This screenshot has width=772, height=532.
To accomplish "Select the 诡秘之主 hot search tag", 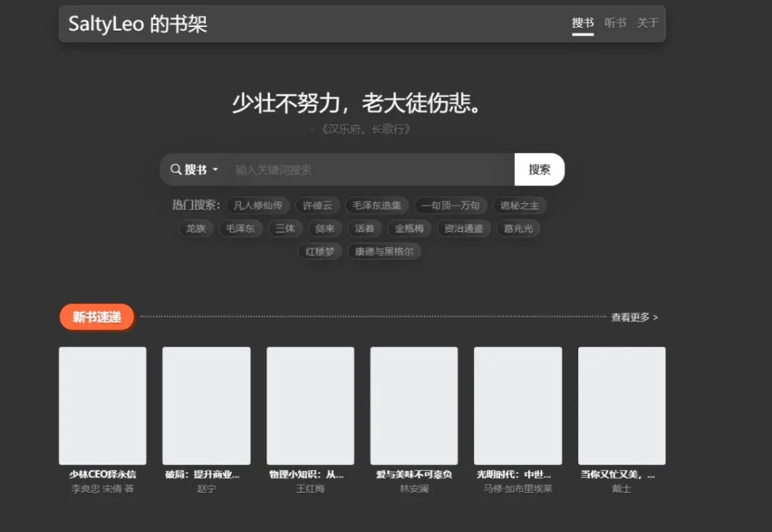I will pos(520,205).
